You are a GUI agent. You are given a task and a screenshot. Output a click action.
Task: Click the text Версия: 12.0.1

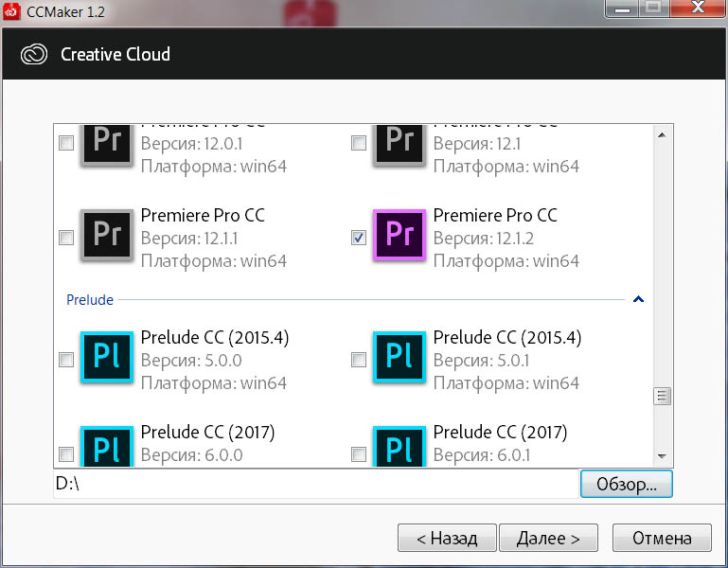[x=191, y=144]
